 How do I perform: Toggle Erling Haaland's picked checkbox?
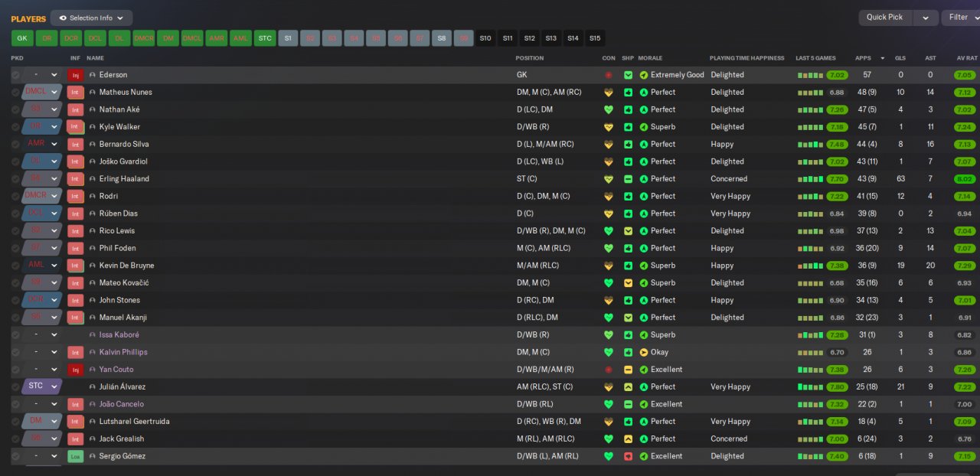(15, 179)
